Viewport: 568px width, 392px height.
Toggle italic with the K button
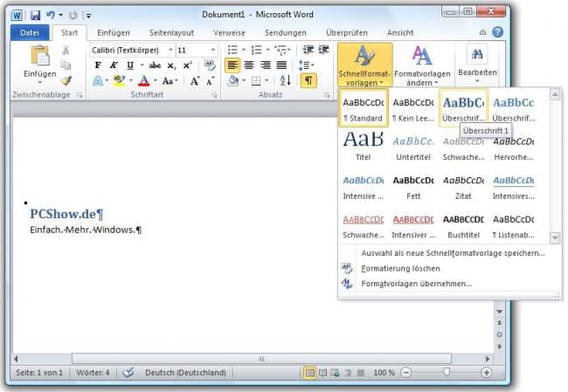pyautogui.click(x=114, y=65)
